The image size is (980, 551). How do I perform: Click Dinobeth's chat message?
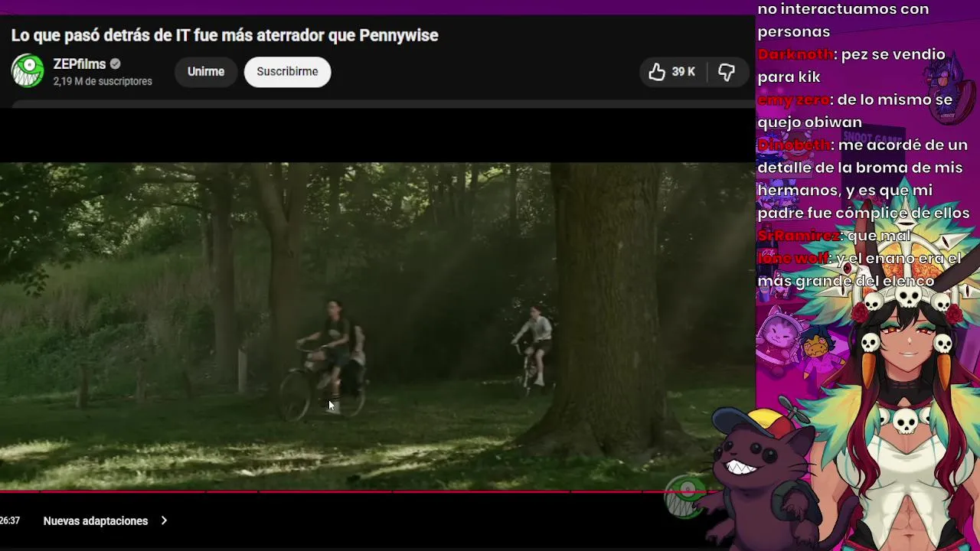pos(864,179)
